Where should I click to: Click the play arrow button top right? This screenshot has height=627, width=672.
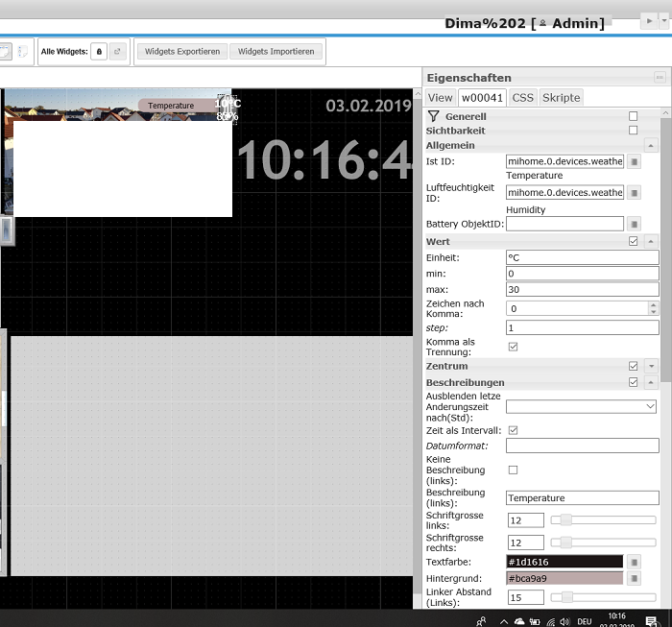[x=649, y=20]
